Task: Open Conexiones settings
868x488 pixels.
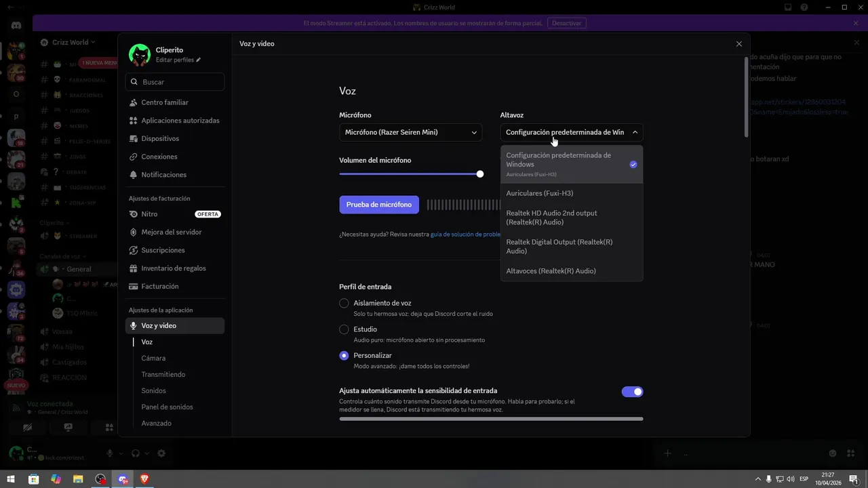Action: [175, 157]
